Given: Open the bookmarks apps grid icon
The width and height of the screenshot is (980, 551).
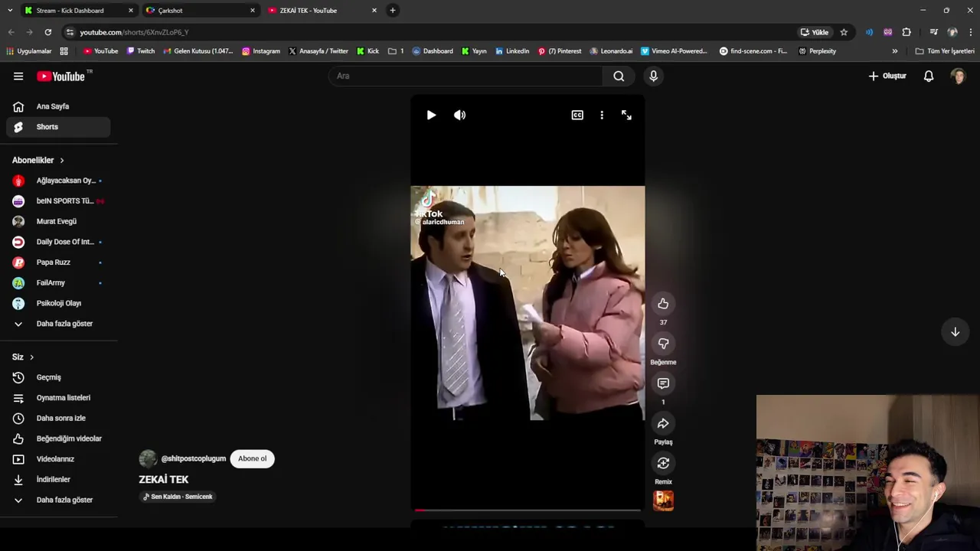Looking at the screenshot, I should pos(64,51).
